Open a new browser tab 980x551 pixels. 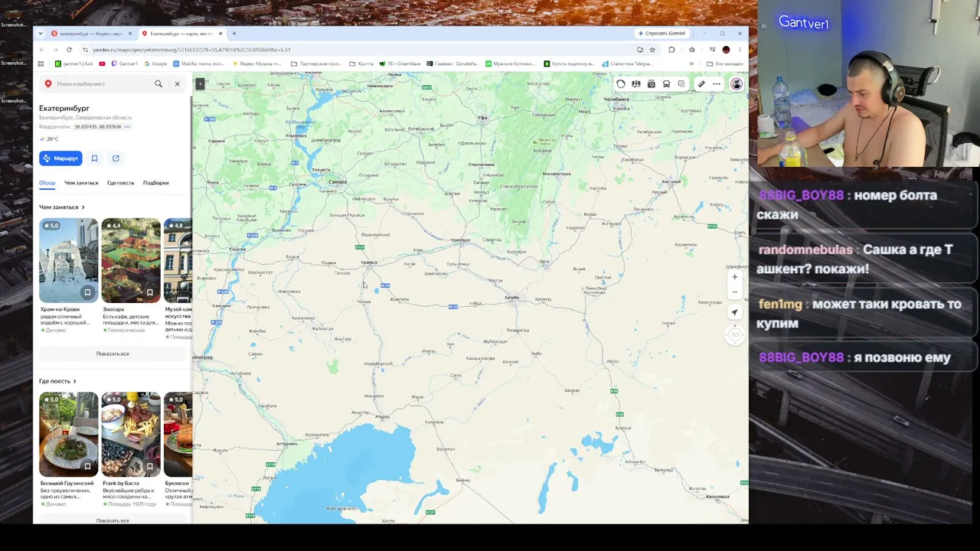tap(234, 34)
